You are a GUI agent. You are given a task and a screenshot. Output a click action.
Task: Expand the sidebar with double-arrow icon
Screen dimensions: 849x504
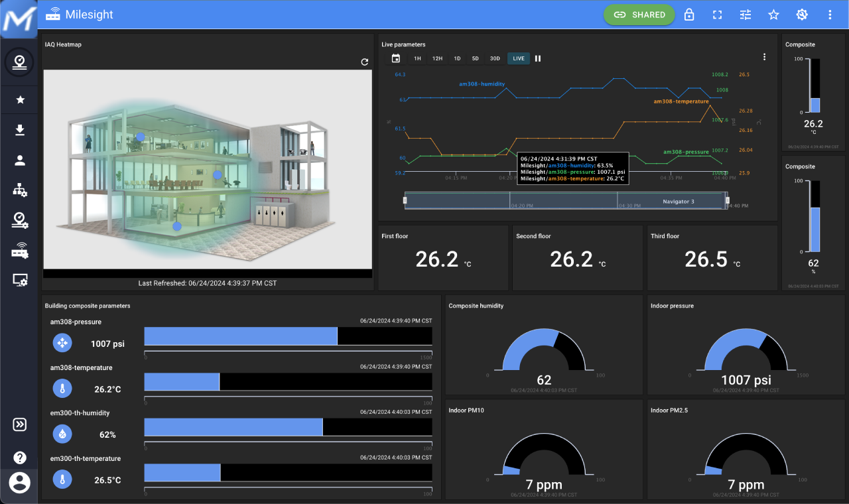tap(20, 424)
